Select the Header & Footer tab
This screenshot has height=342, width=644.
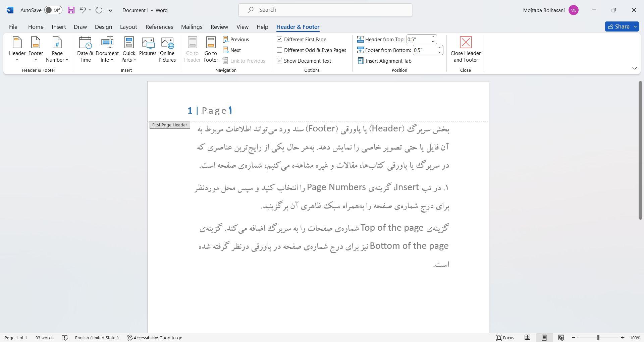pos(298,27)
